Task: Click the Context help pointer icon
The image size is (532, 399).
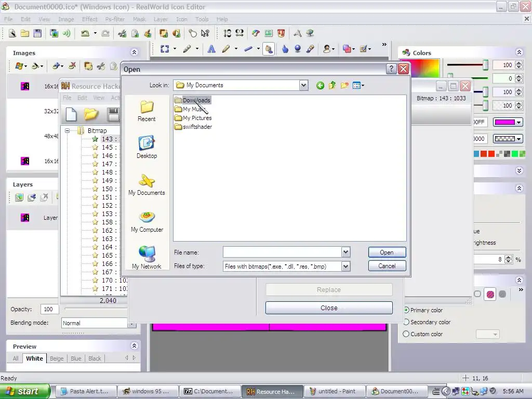Action: (205, 33)
